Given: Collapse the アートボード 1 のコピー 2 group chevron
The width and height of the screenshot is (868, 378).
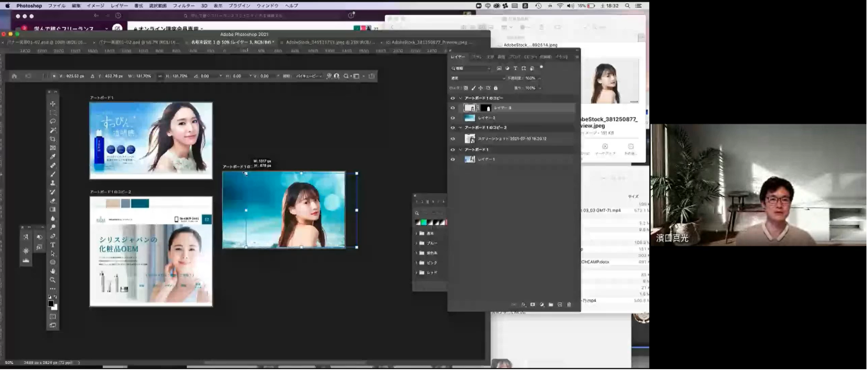Looking at the screenshot, I should click(461, 128).
